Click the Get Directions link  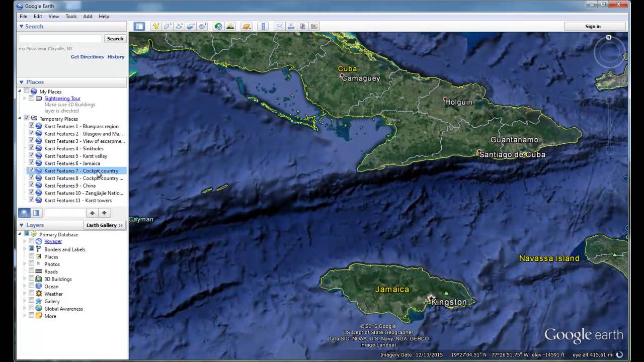pos(87,57)
